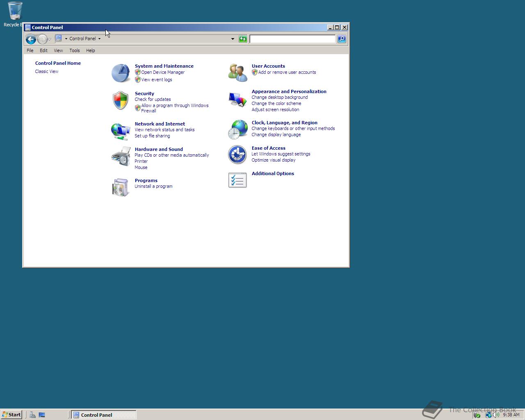Click into the Control Panel search box
525x420 pixels.
pos(292,39)
